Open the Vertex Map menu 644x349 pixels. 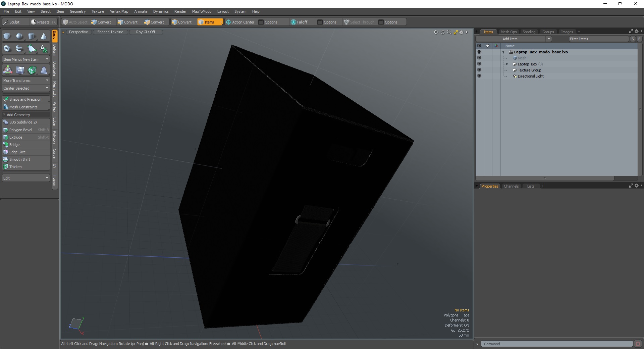[x=119, y=11]
